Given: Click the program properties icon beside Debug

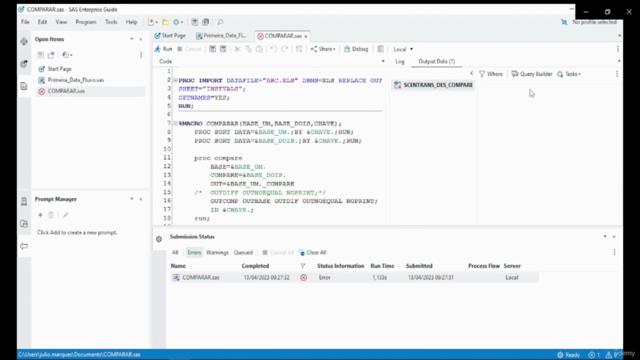Looking at the screenshot, I should [x=380, y=49].
